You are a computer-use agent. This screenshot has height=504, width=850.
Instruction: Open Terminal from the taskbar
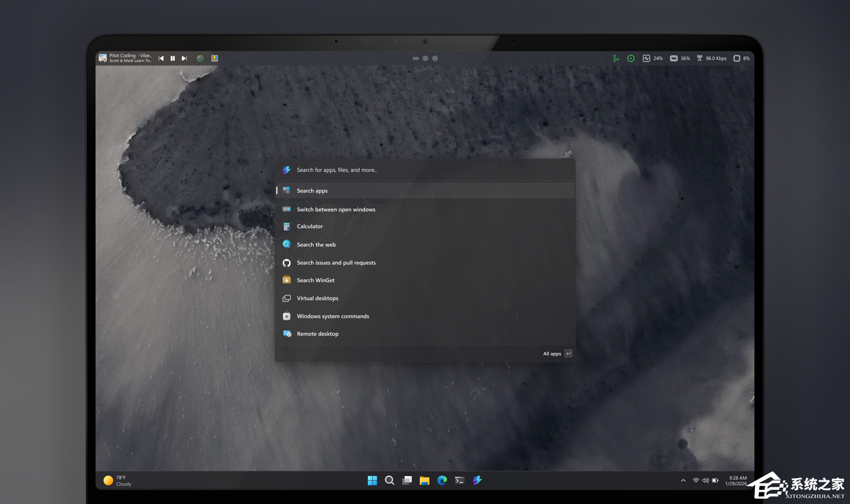(x=460, y=480)
